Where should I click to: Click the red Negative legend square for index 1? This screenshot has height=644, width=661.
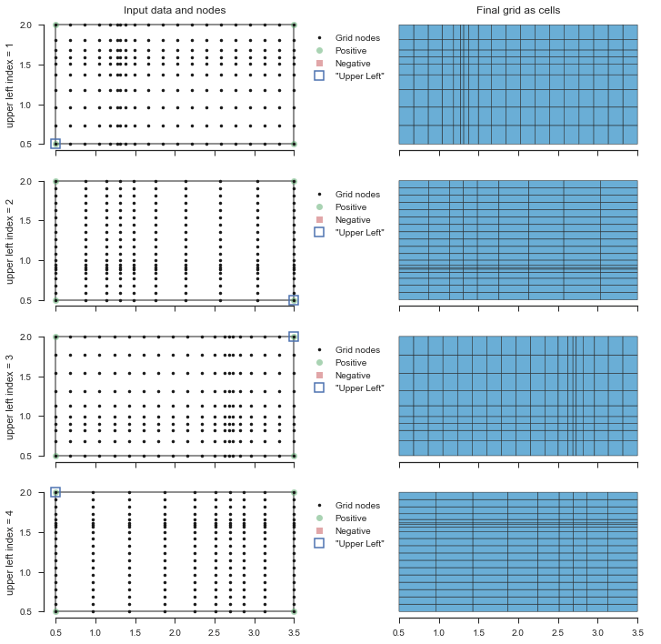pos(319,64)
